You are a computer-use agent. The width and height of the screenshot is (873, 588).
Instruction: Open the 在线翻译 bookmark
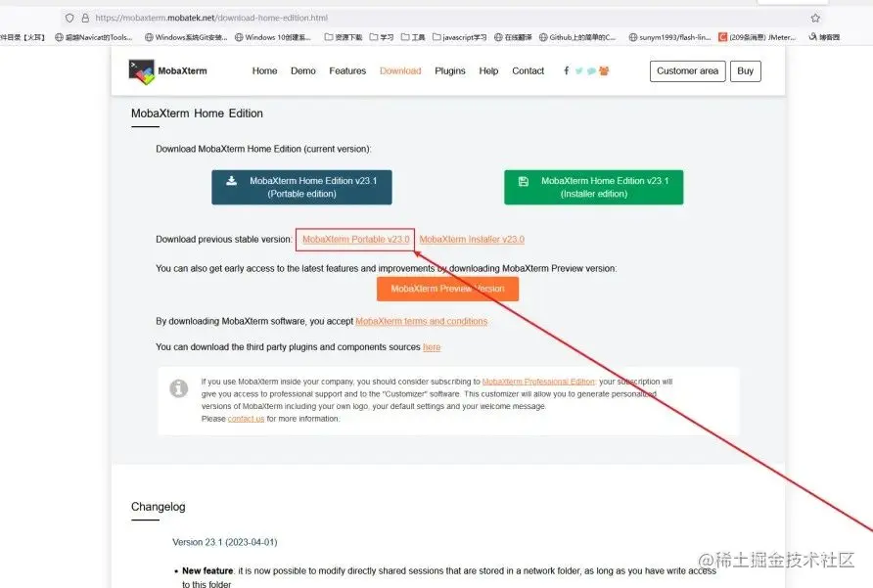[513, 37]
